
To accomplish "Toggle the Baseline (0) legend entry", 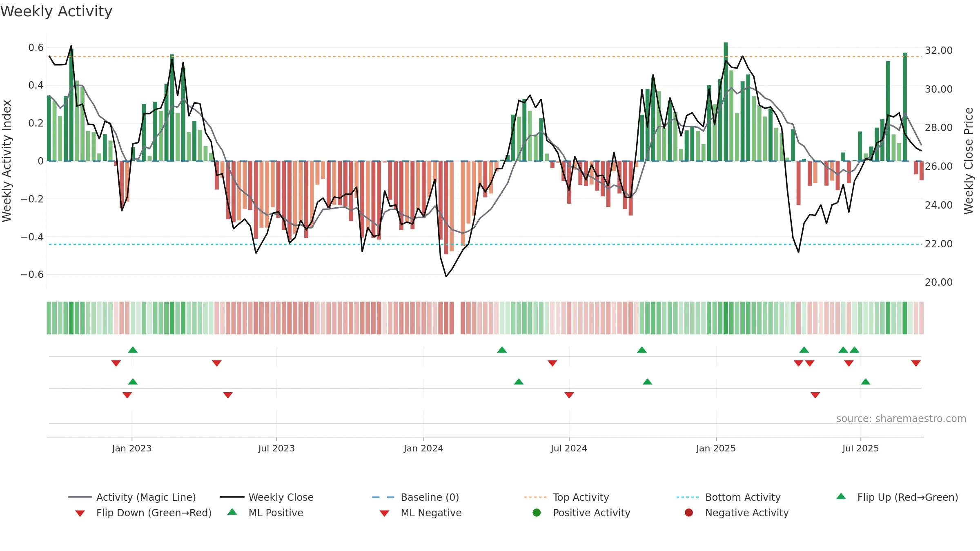I will coord(416,497).
